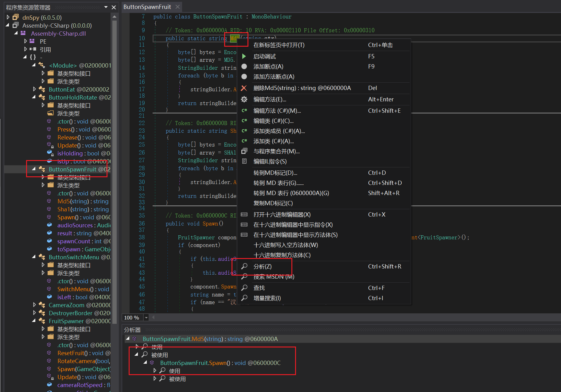This screenshot has width=561, height=392.
Task: Click the magnifier icon next to 分析(Z)
Action: pos(244,266)
